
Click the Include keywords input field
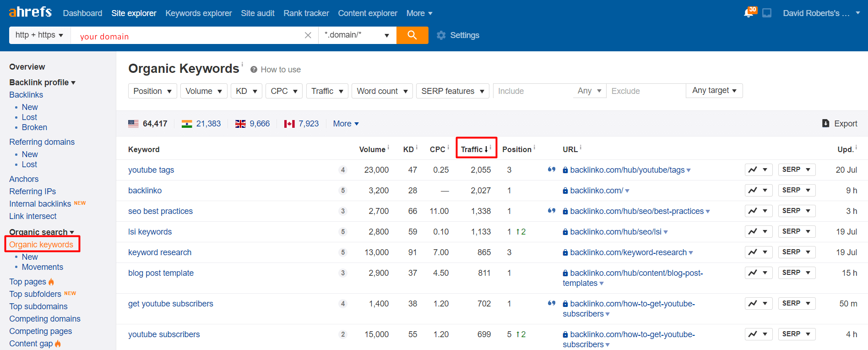pos(533,91)
